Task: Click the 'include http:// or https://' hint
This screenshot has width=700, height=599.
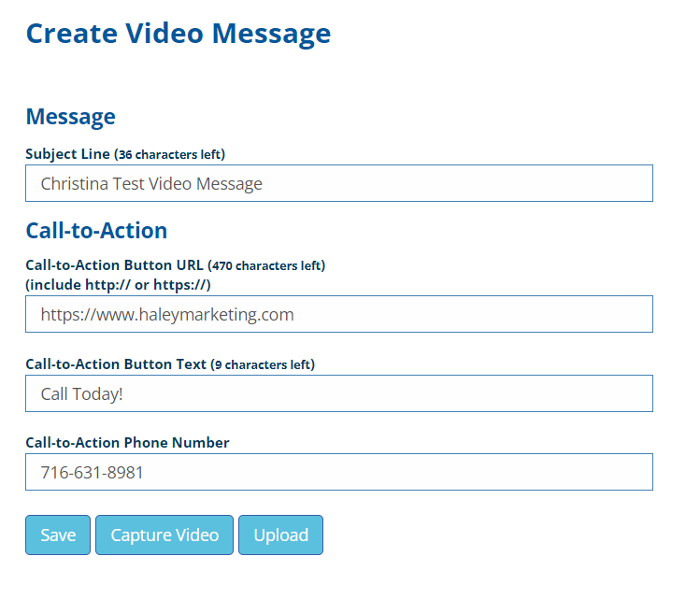Action: tap(118, 285)
